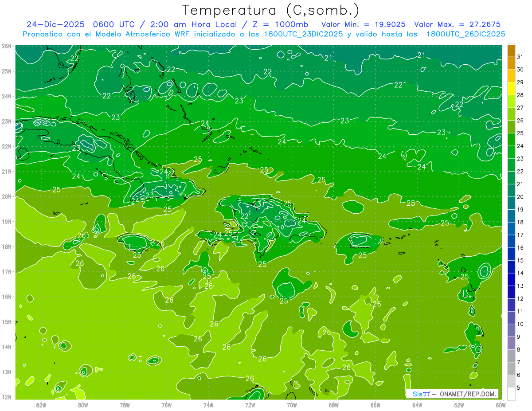Click the latitude axis label "15N"
This screenshot has width=532, height=411.
7,321
